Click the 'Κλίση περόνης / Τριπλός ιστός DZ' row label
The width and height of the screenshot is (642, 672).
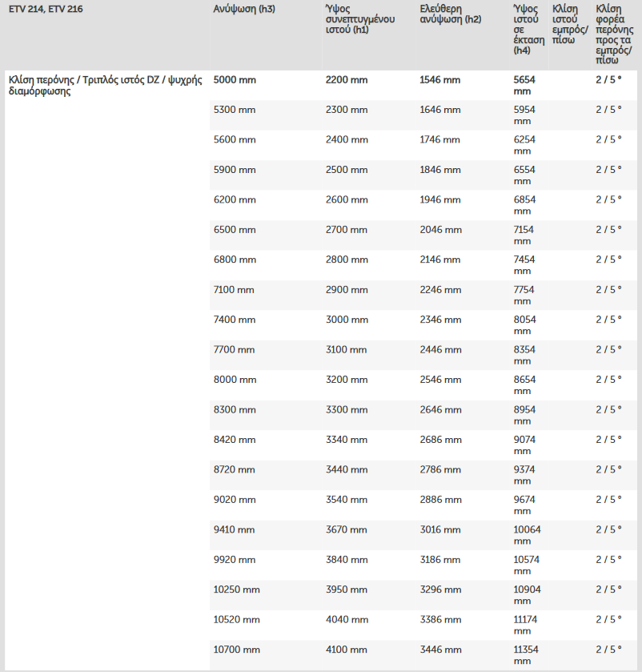click(104, 85)
